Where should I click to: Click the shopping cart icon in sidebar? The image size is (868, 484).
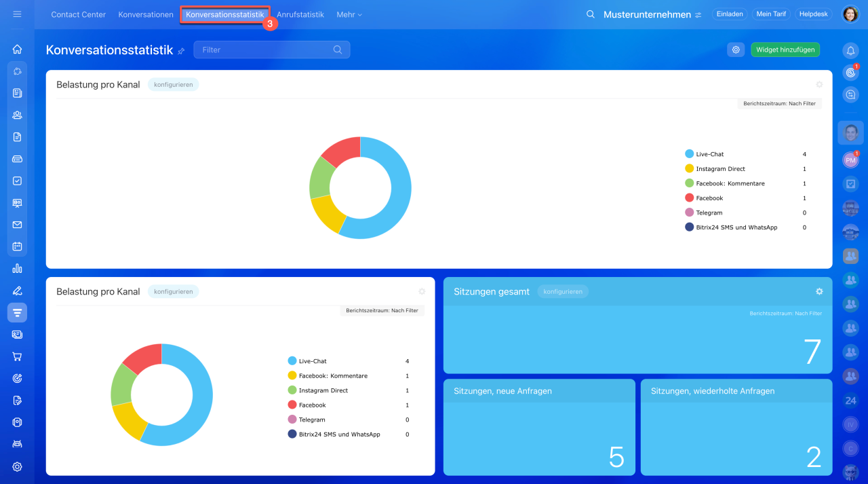[x=17, y=356]
